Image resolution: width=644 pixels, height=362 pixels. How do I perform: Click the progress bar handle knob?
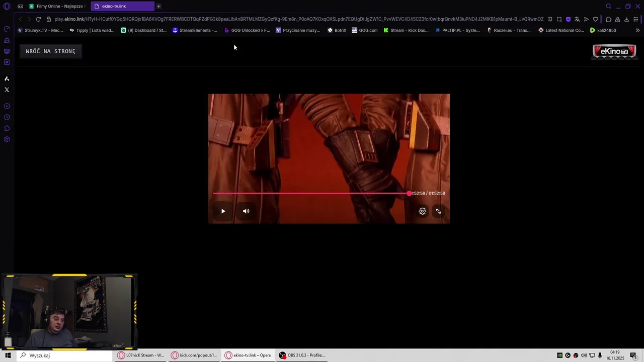coord(409,193)
